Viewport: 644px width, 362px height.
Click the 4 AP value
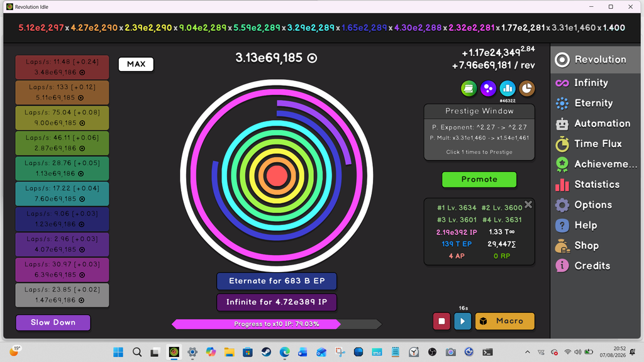coord(457,256)
